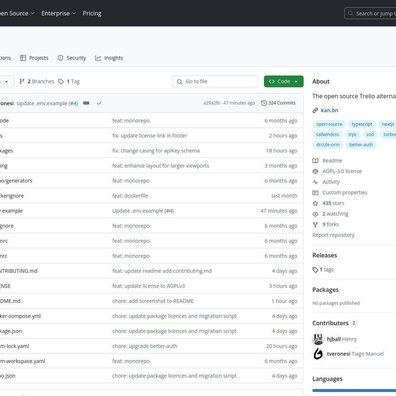Click the search or jump to field
396x396 pixels.
coord(370,13)
